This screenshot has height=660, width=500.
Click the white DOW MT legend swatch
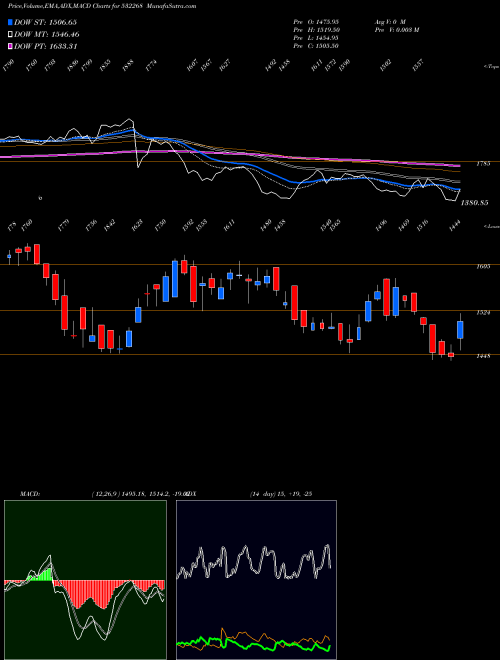11,35
